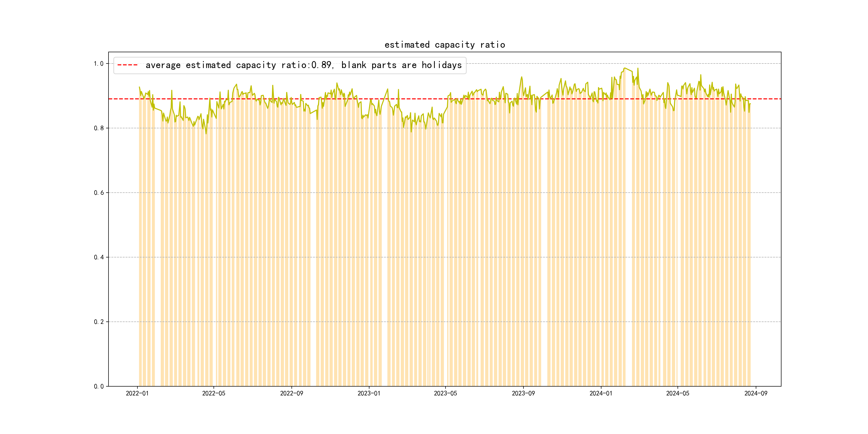
Task: Click the 0.6 y-axis tick label
Action: point(98,193)
